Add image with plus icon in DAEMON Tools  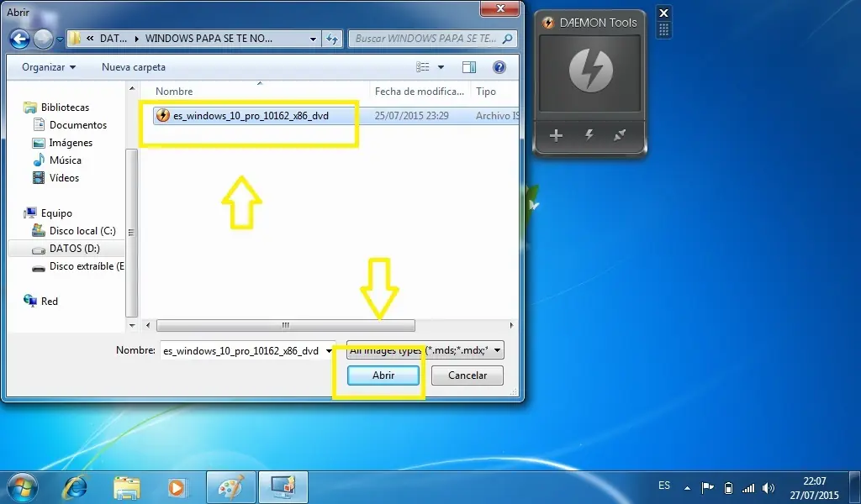point(556,135)
